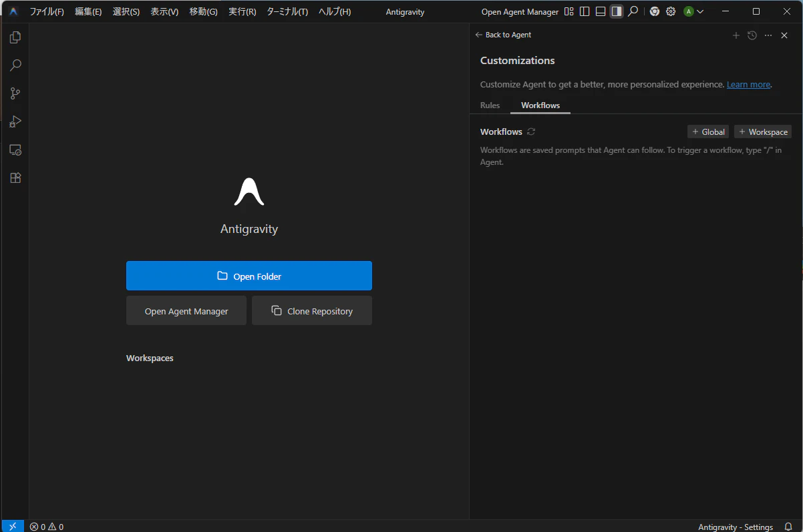The height and width of the screenshot is (532, 803).
Task: Open the Source Control view
Action: pyautogui.click(x=15, y=93)
